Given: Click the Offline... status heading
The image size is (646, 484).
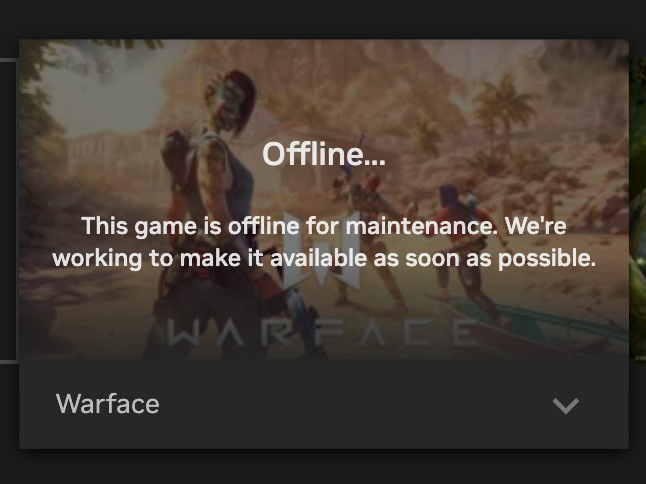Looking at the screenshot, I should 324,154.
